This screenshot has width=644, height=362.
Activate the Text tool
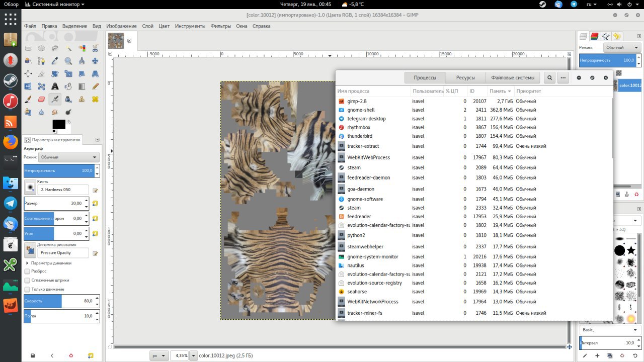[x=55, y=86]
